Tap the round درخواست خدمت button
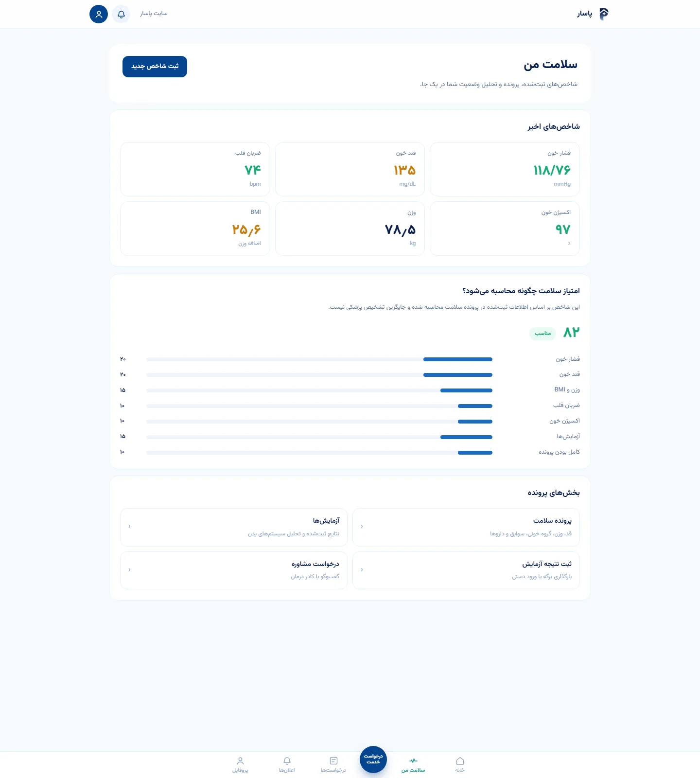Image resolution: width=700 pixels, height=778 pixels. [373, 760]
